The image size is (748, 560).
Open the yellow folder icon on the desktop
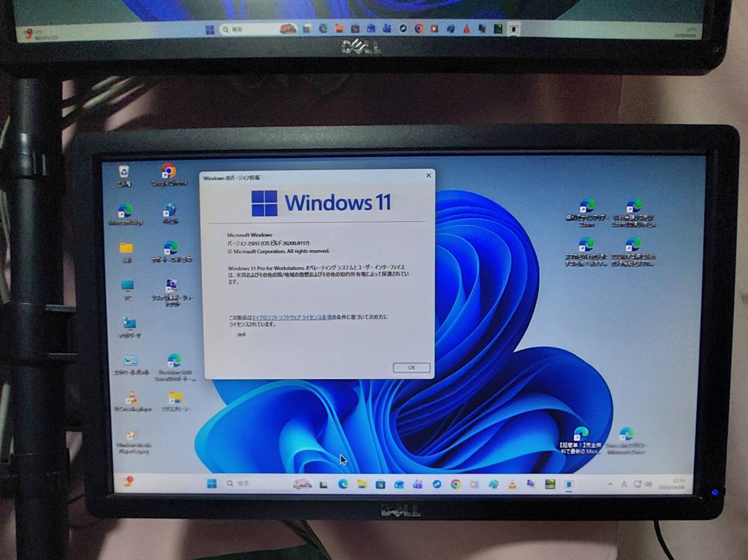pyautogui.click(x=127, y=251)
